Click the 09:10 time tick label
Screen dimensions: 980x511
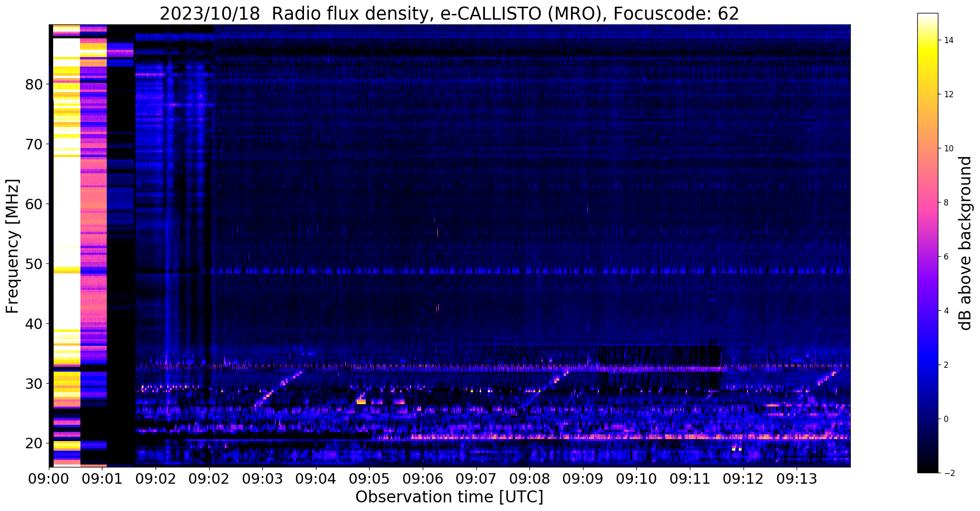[x=636, y=478]
